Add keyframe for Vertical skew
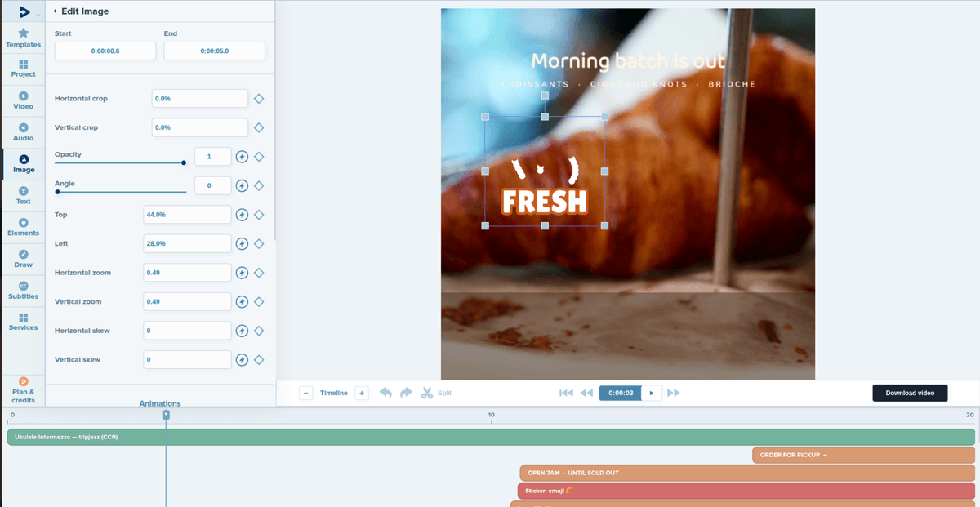This screenshot has height=507, width=980. coord(259,359)
